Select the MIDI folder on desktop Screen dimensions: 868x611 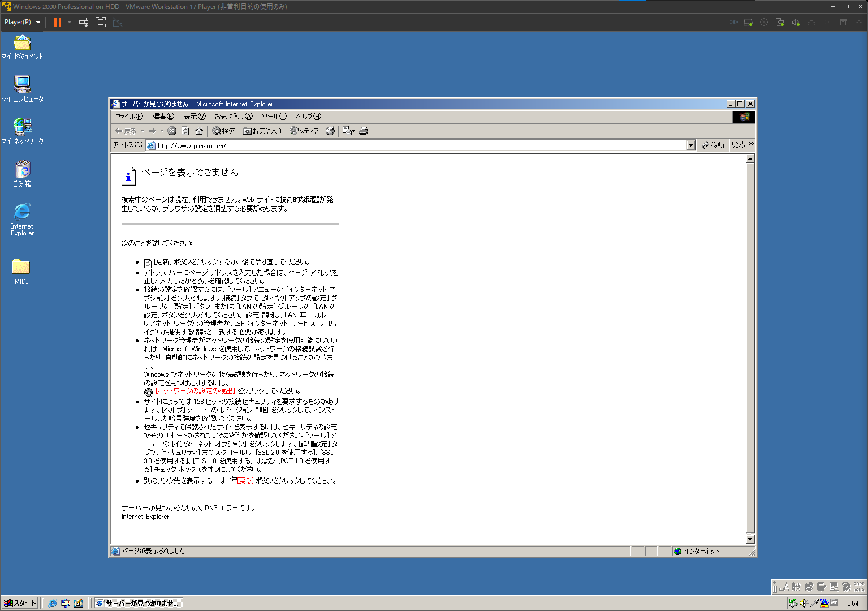click(21, 270)
